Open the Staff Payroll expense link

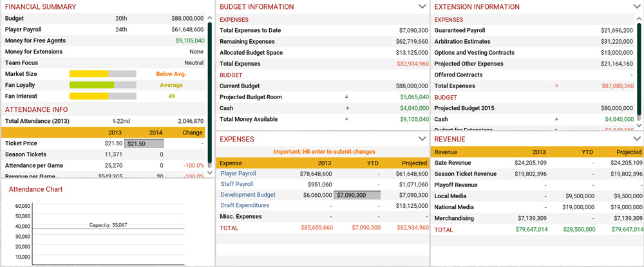(x=236, y=184)
